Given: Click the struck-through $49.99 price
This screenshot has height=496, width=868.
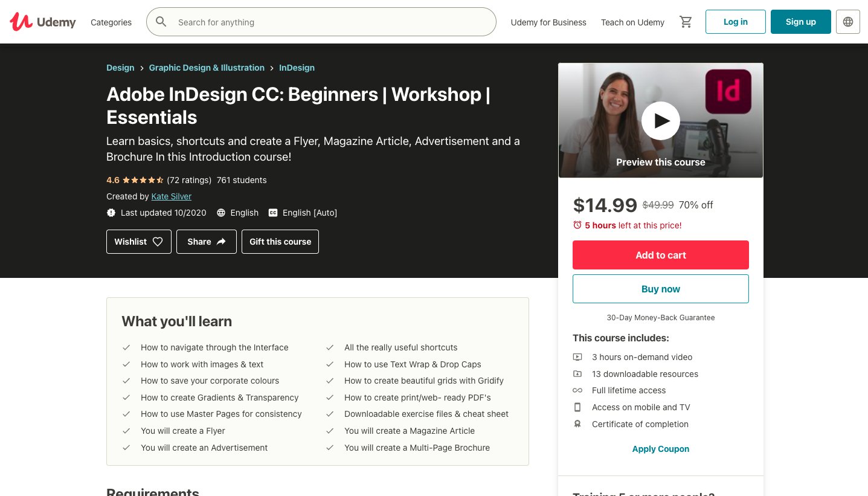Looking at the screenshot, I should point(658,205).
